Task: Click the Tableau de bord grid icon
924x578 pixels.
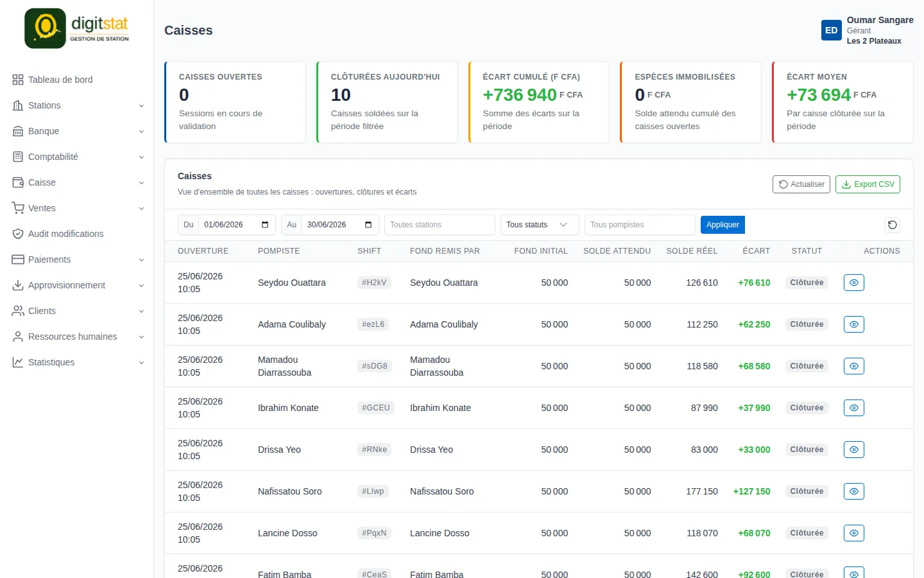Action: (x=18, y=80)
